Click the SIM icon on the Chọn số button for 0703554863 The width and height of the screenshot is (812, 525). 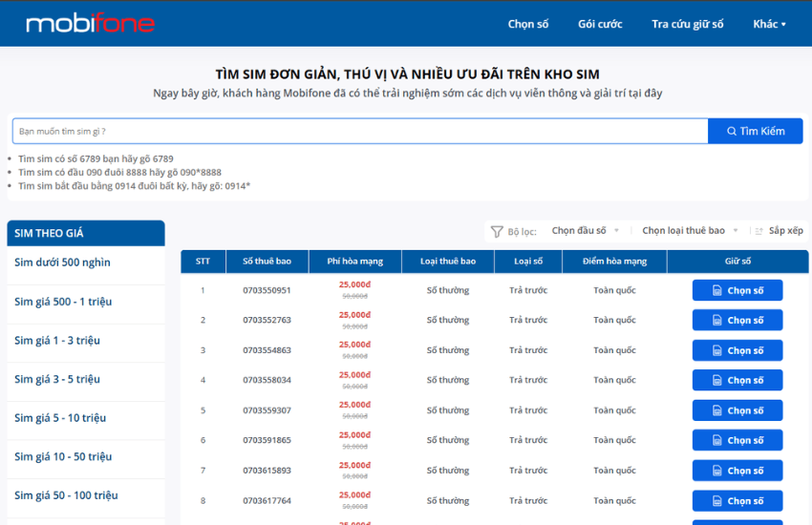(x=717, y=350)
